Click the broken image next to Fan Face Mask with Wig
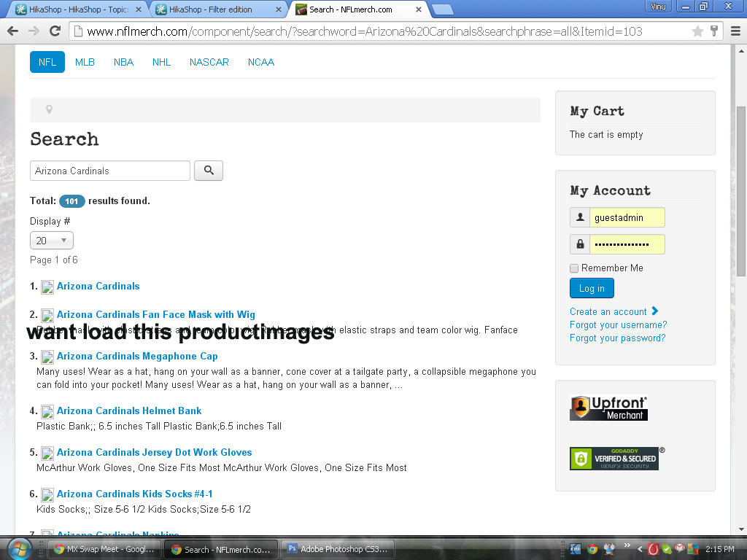747x560 pixels. 47,315
